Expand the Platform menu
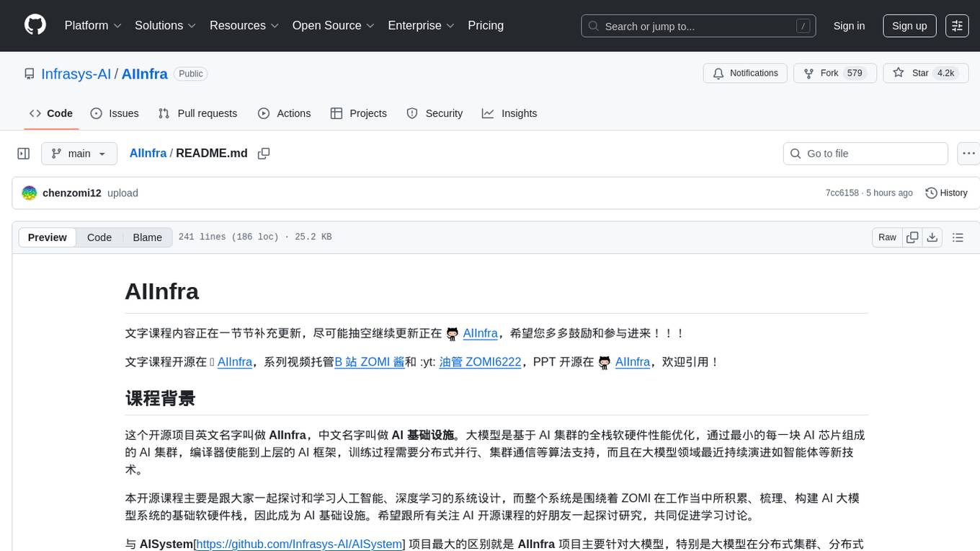This screenshot has height=551, width=980. [93, 25]
